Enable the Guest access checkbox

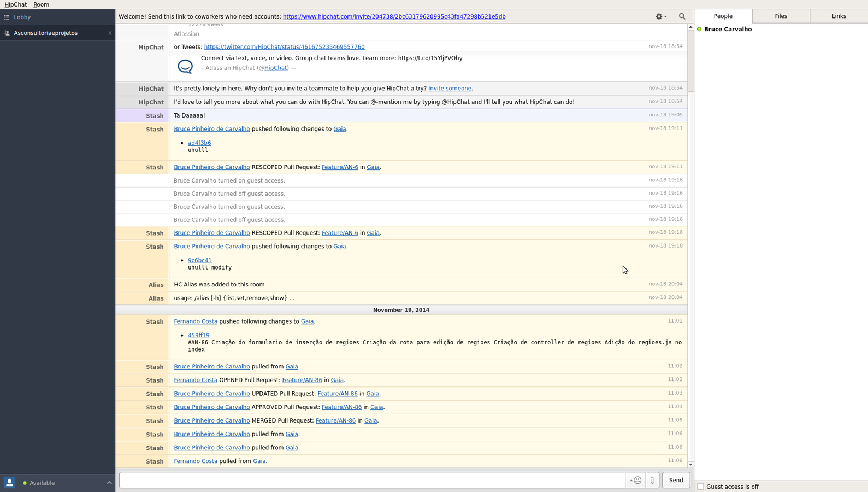click(x=700, y=487)
